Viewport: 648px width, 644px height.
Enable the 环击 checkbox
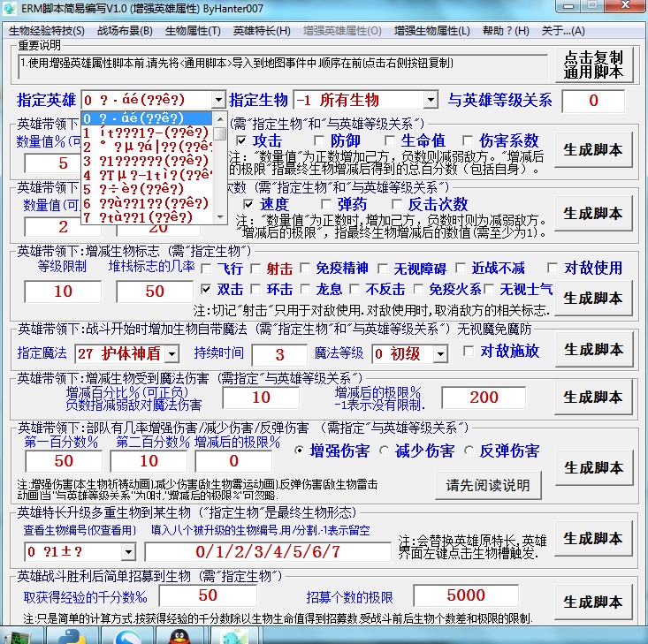pos(255,289)
